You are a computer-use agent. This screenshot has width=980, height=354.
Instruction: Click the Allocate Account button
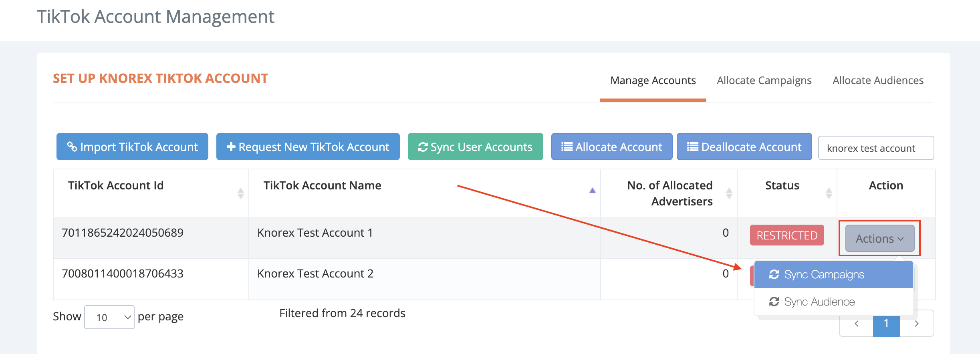point(612,147)
